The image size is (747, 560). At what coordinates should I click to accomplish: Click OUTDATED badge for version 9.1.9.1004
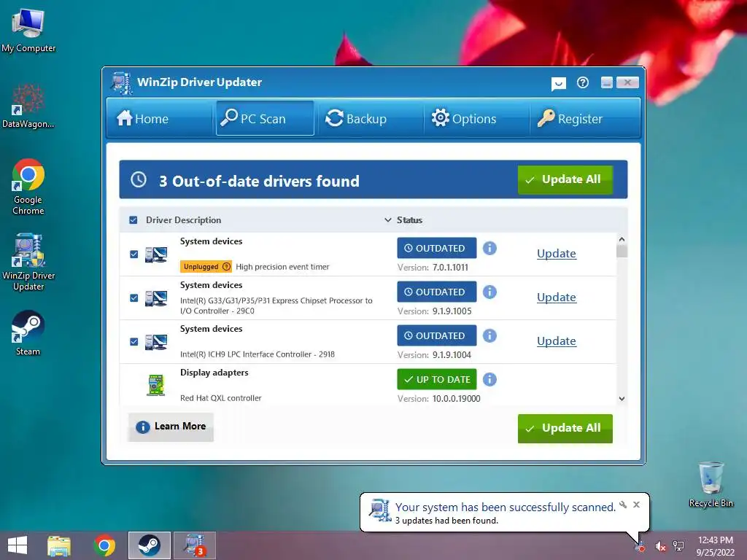point(437,335)
